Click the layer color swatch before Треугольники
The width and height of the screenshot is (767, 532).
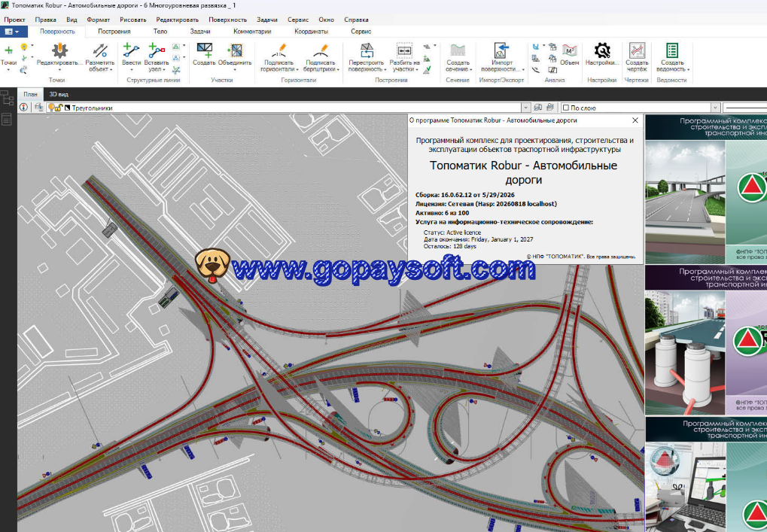click(x=68, y=108)
